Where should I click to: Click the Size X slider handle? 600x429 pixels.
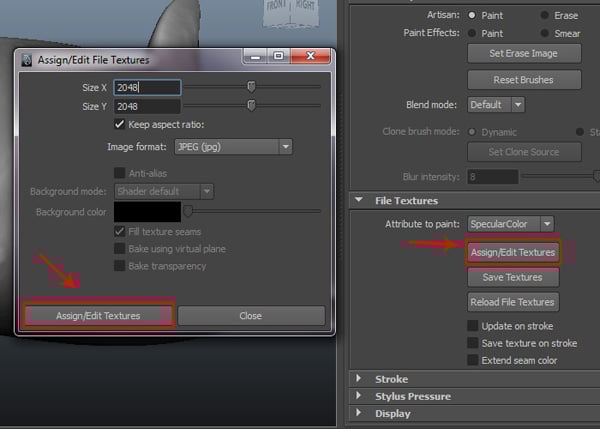pyautogui.click(x=251, y=87)
